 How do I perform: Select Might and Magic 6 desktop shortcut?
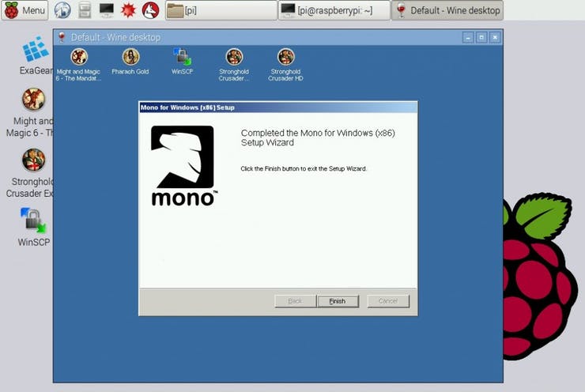click(x=33, y=113)
